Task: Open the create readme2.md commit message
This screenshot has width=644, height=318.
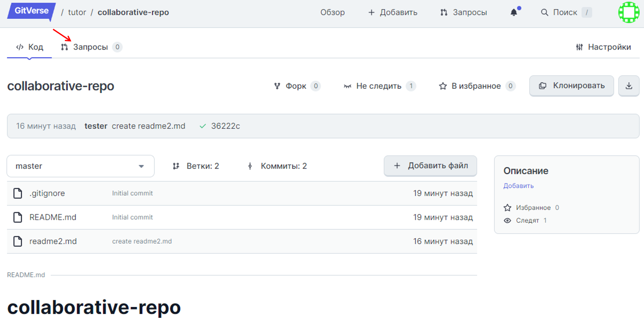Action: pyautogui.click(x=149, y=126)
